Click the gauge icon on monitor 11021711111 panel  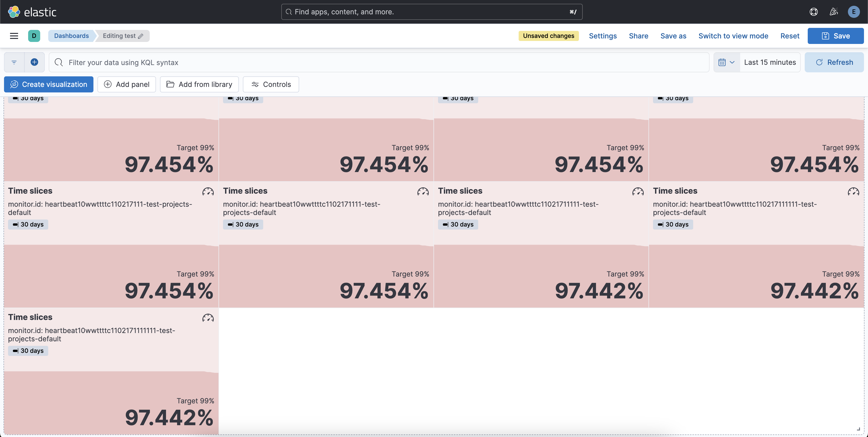(638, 191)
